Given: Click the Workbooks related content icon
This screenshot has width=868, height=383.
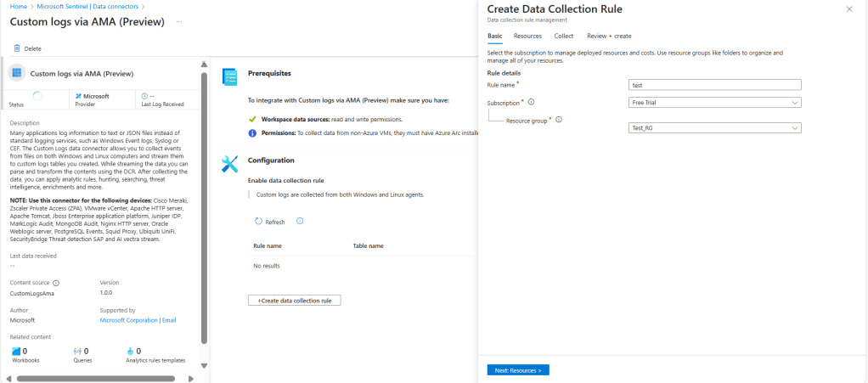Looking at the screenshot, I should point(16,351).
